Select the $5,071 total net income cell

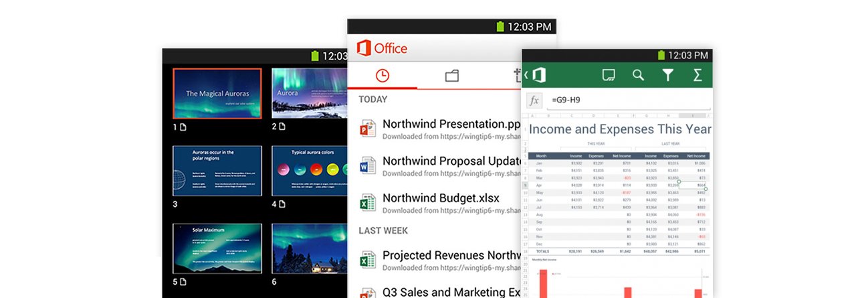coord(699,251)
